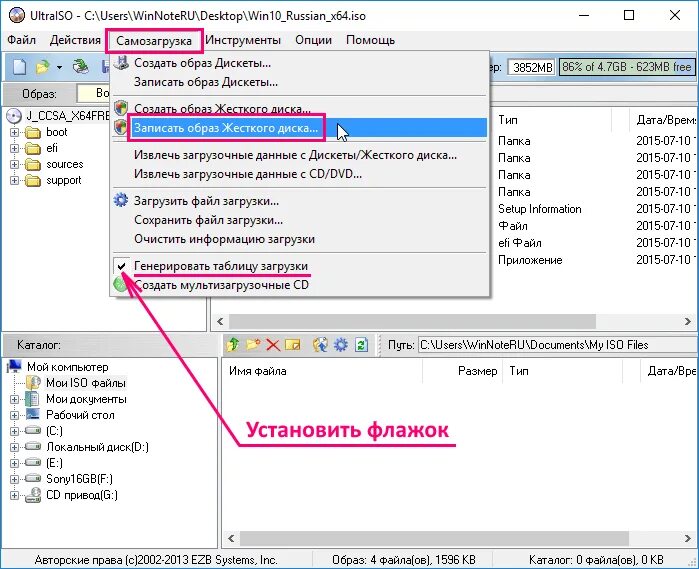699x569 pixels.
Task: Expand the sources folder node
Action: pyautogui.click(x=14, y=165)
